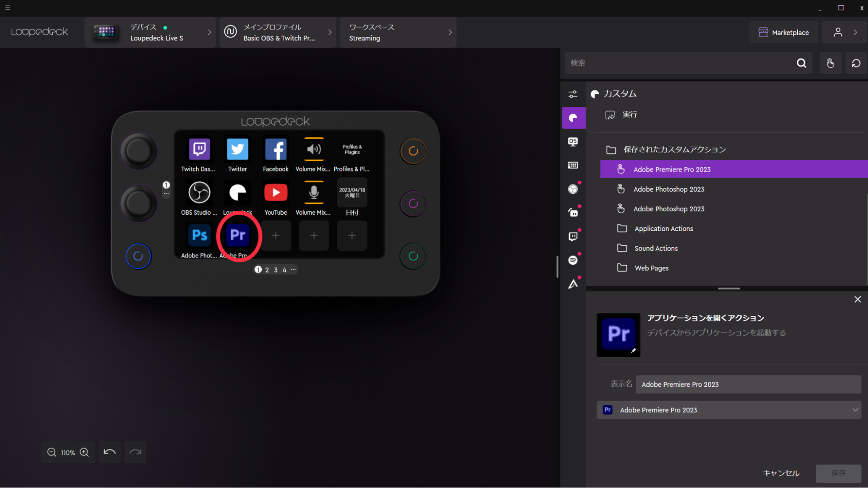Image resolution: width=868 pixels, height=488 pixels.
Task: Open the hamburger menu at top left
Action: click(x=7, y=8)
